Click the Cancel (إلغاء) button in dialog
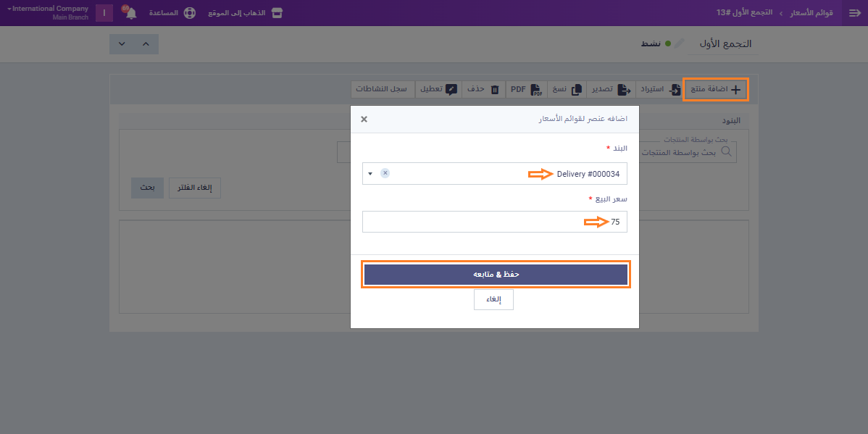This screenshot has width=868, height=434. coord(493,299)
